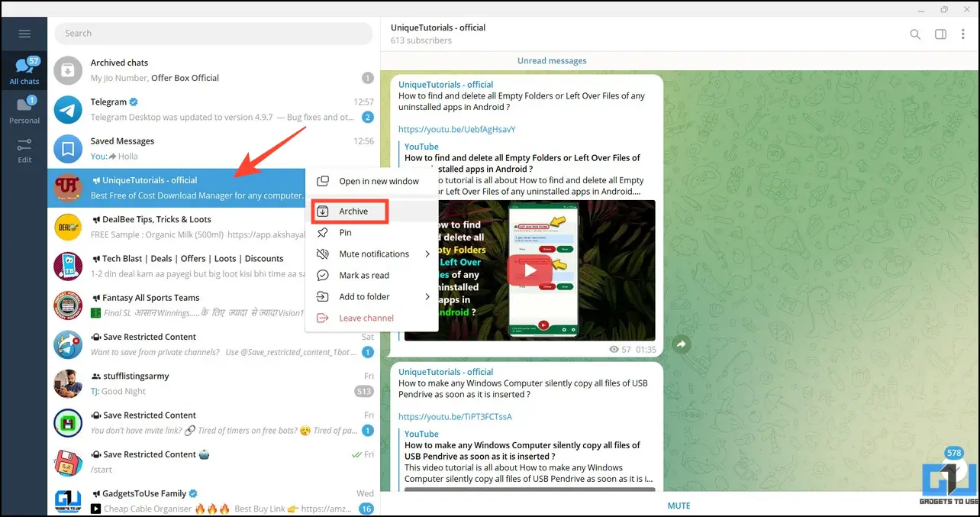The height and width of the screenshot is (517, 980).
Task: Open Archived chats row
Action: [214, 70]
